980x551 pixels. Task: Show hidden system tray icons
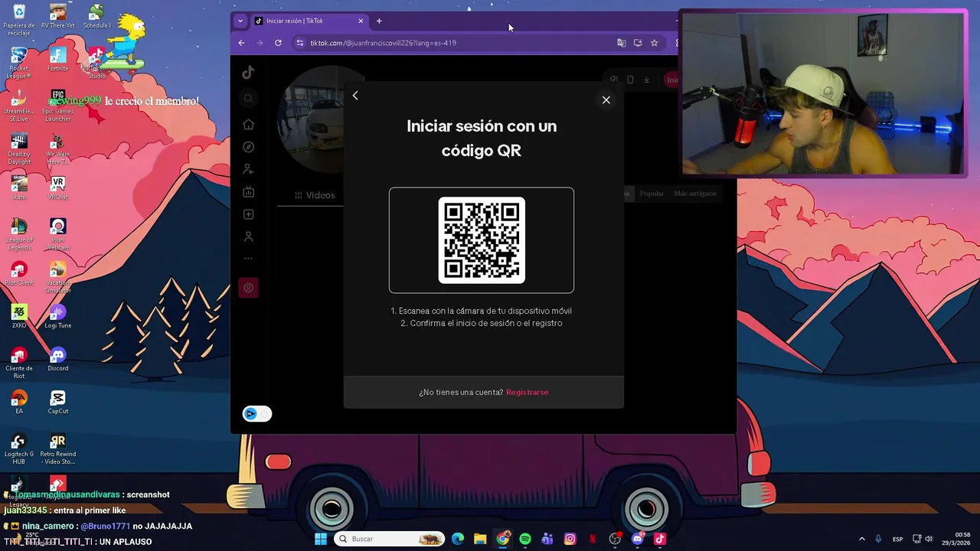tap(861, 539)
